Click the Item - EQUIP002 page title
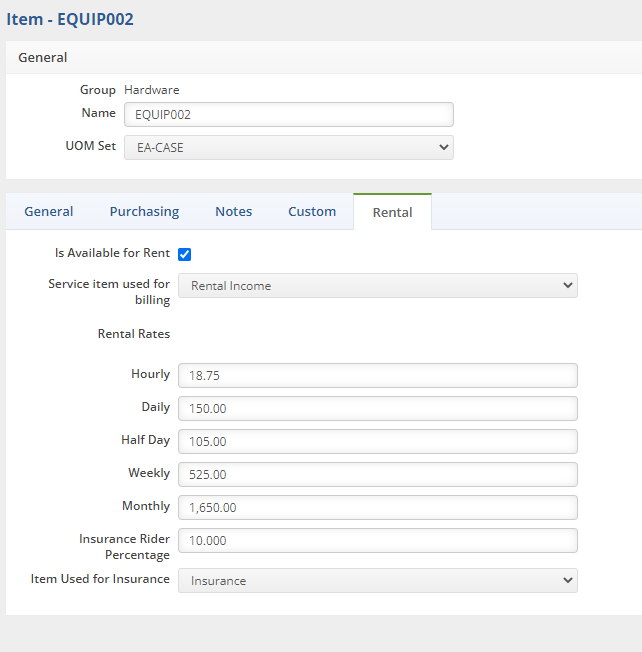Screen dimensions: 642x652 coord(70,20)
